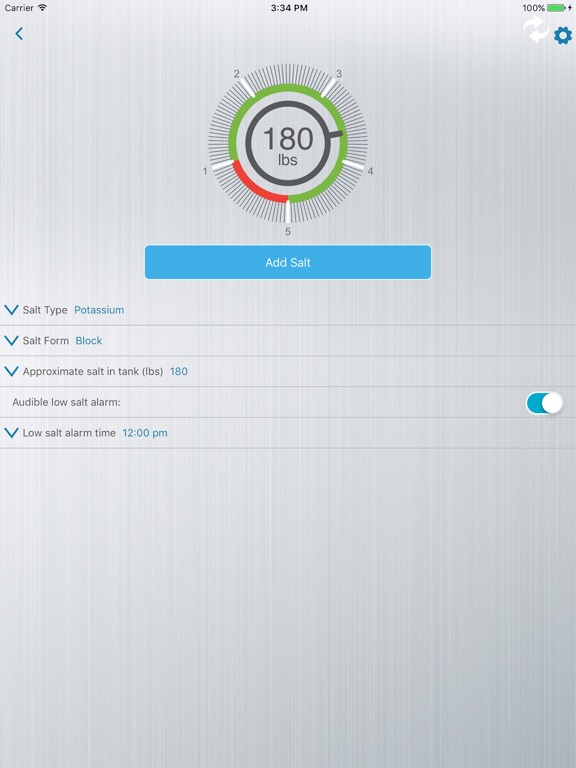Tap the battery status indicator
The image size is (576, 768).
pos(558,8)
